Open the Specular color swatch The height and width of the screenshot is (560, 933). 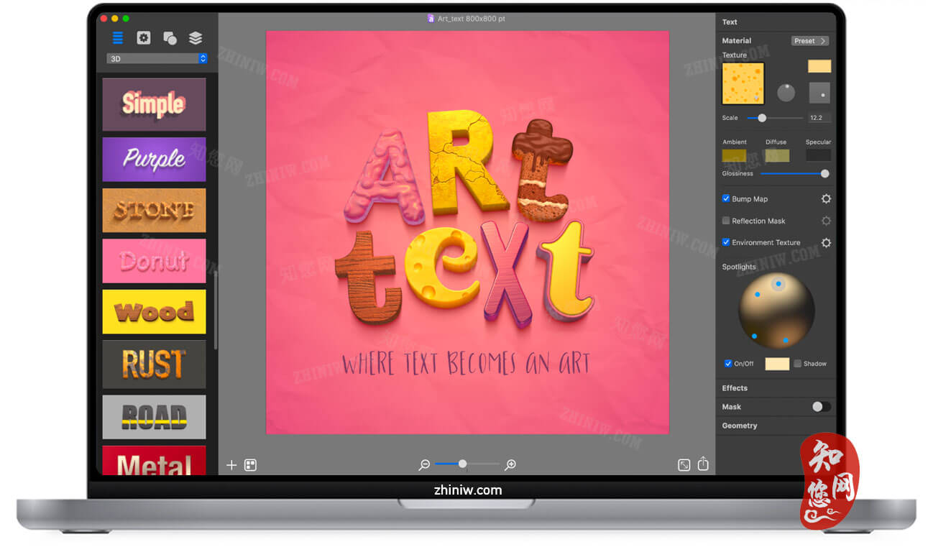[x=819, y=155]
